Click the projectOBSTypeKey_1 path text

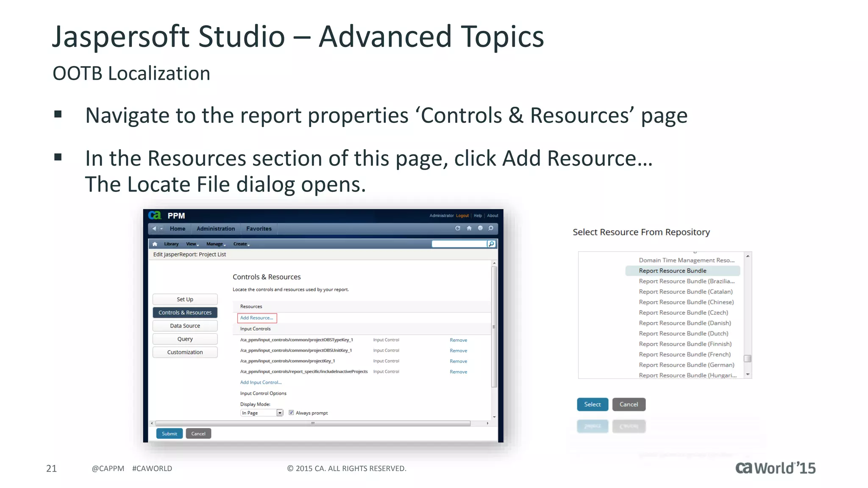pyautogui.click(x=297, y=340)
